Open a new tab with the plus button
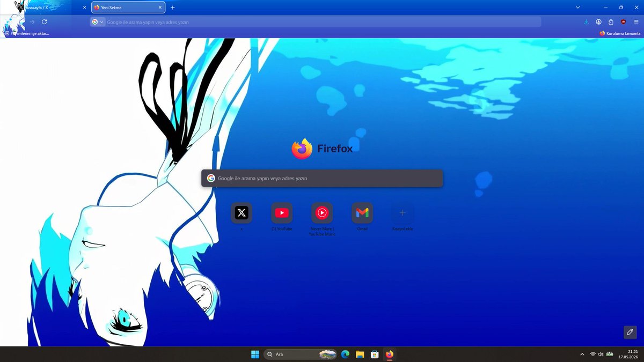This screenshot has height=362, width=644. point(172,8)
